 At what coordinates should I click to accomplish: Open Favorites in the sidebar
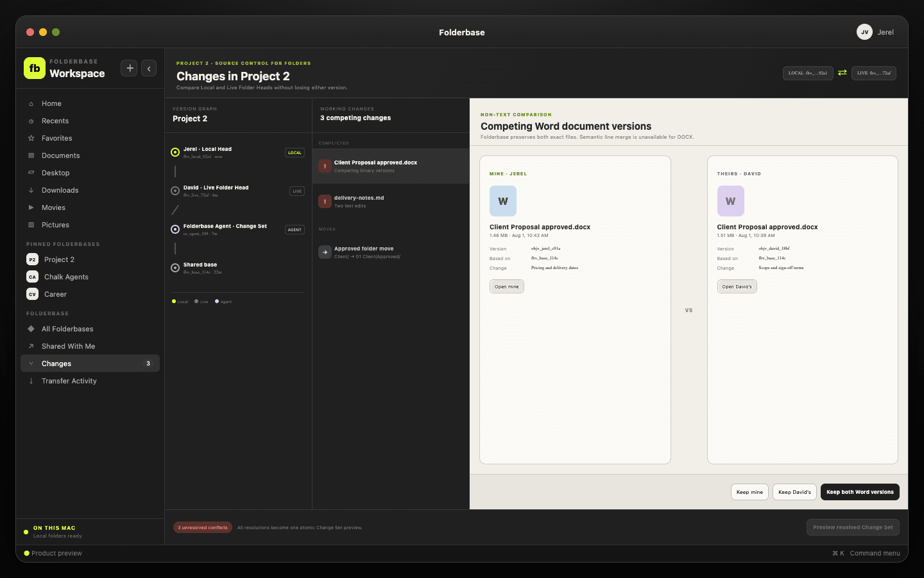pos(90,138)
